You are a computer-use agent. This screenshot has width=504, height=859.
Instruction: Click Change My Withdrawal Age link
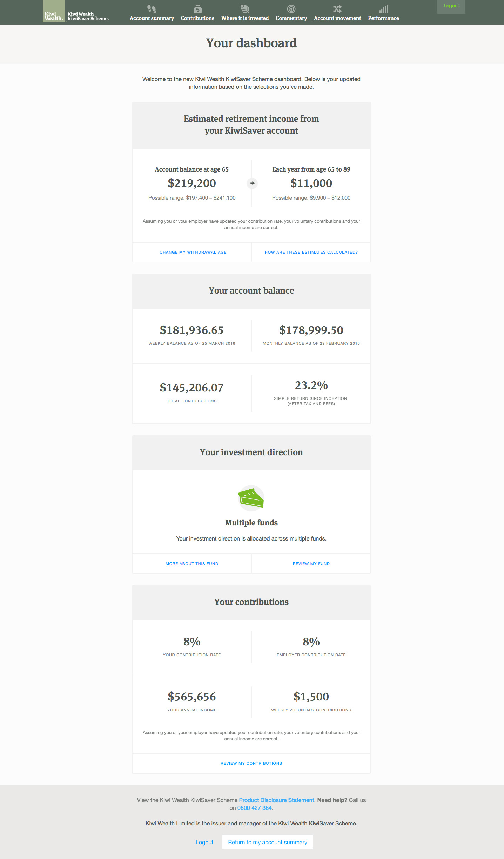[x=193, y=252]
